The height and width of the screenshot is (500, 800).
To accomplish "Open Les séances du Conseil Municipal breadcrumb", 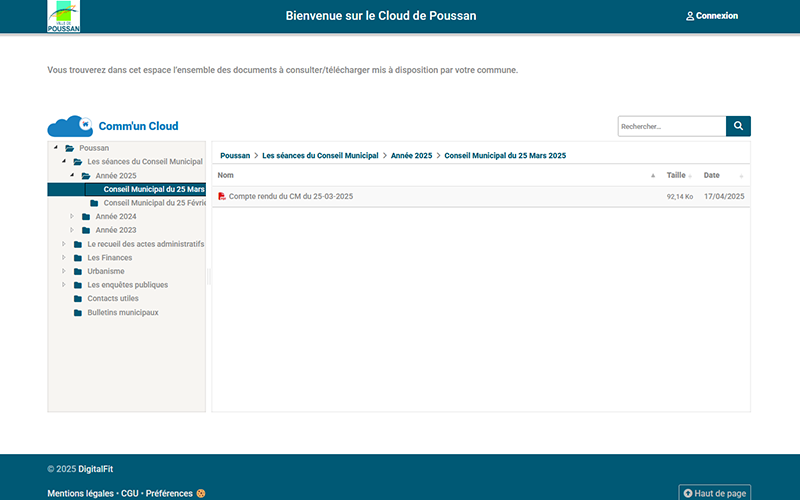I will click(x=320, y=156).
